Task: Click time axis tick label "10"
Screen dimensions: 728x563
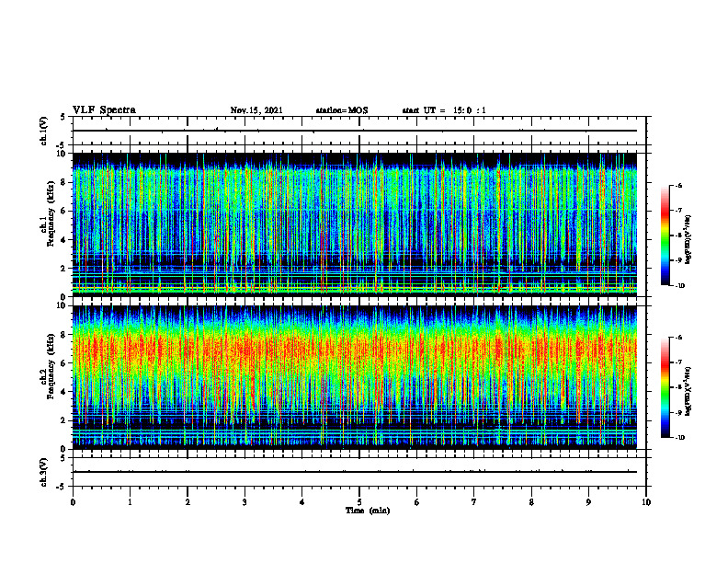Action: 646,502
